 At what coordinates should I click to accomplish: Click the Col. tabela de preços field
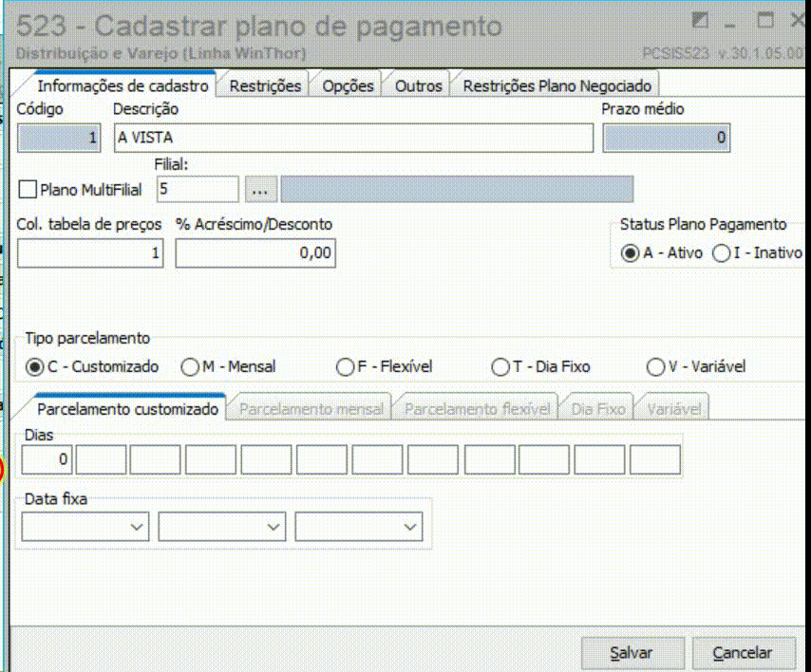point(90,252)
